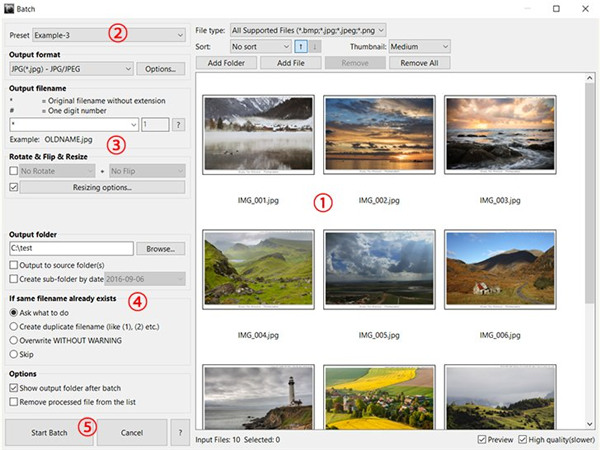This screenshot has width=600, height=450.
Task: Click the filename pattern help button
Action: [179, 124]
